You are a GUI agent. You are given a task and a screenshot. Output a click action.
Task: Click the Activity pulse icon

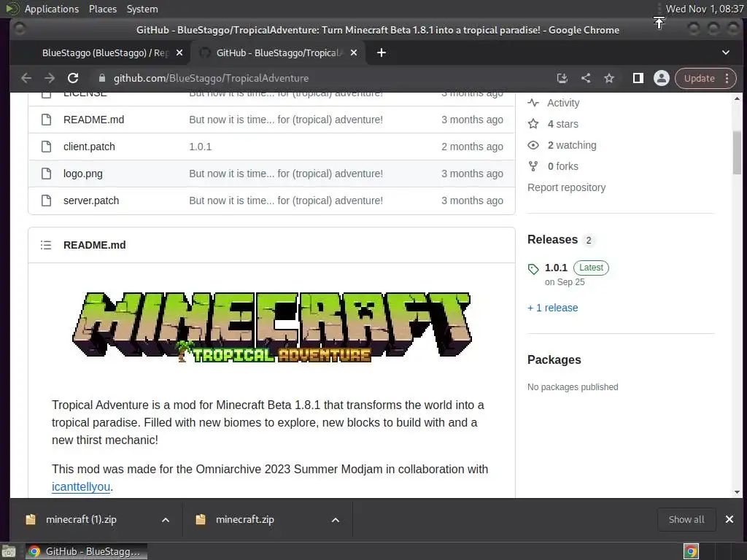[533, 103]
